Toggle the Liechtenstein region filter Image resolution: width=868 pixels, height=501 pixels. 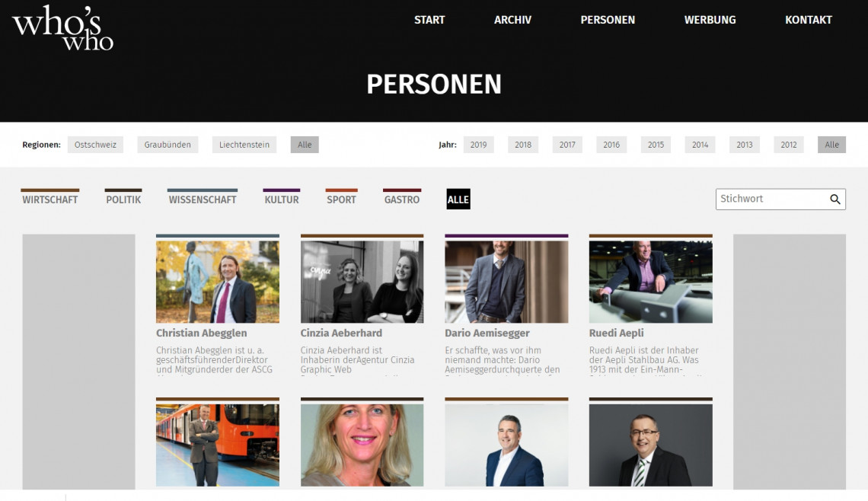(x=244, y=145)
